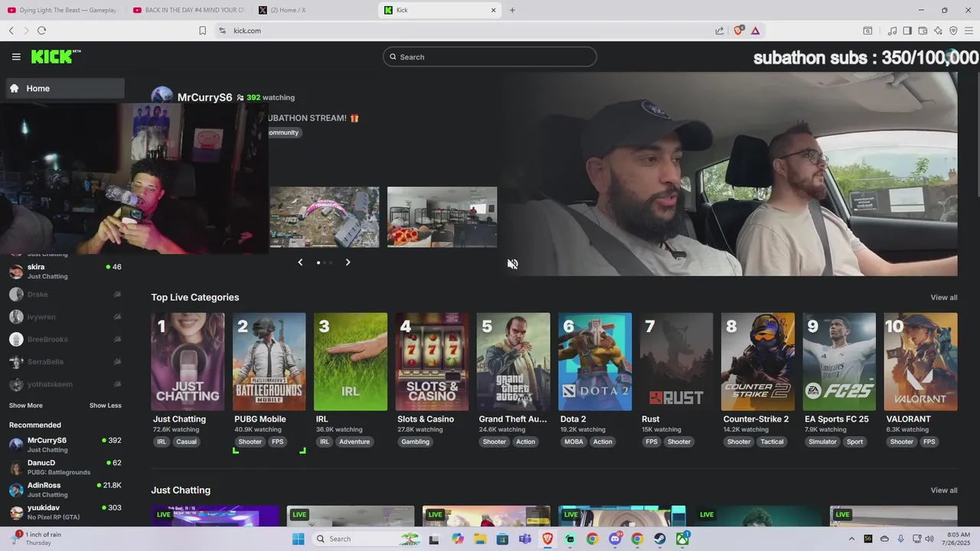Open offline channel Drake in sidebar

coord(65,294)
